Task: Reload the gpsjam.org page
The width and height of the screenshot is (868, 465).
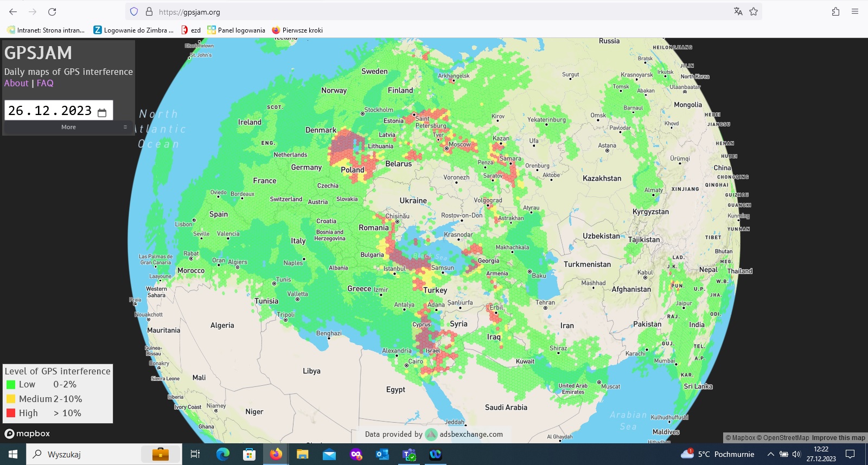Action: (52, 11)
